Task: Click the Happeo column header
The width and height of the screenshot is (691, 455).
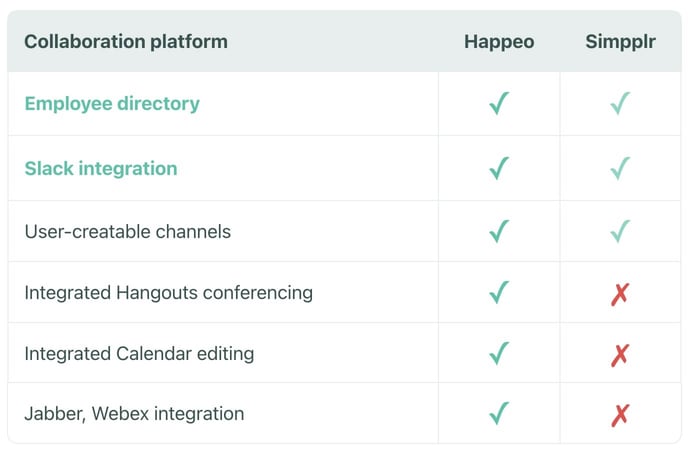Action: (x=499, y=42)
